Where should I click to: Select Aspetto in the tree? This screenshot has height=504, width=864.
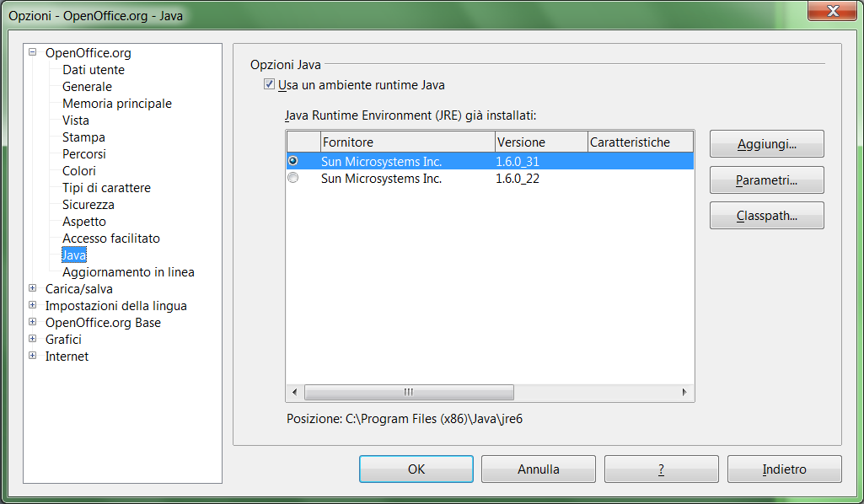(x=83, y=222)
